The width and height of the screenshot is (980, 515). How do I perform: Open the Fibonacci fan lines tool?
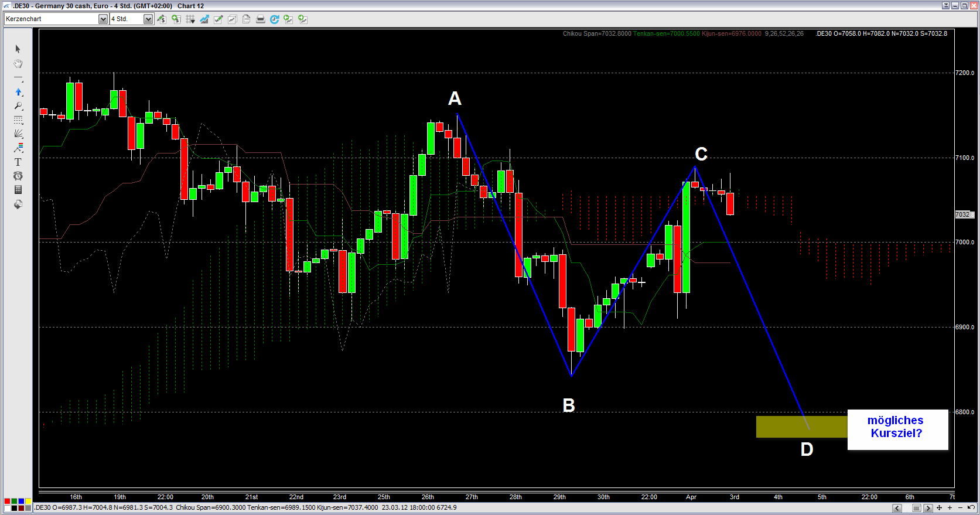click(x=18, y=134)
